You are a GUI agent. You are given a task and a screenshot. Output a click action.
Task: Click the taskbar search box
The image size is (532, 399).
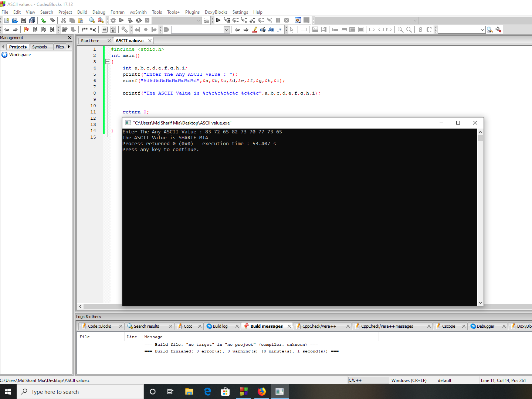[80, 392]
